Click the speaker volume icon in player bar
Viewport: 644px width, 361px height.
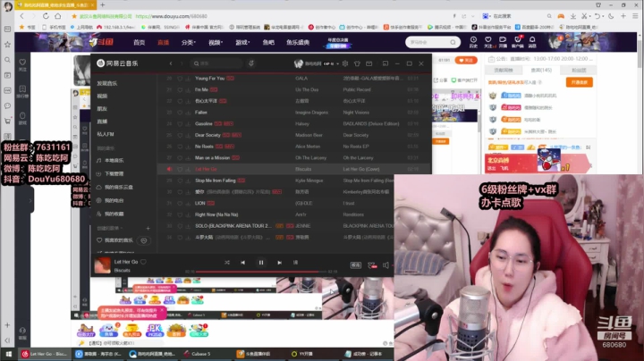pyautogui.click(x=386, y=265)
